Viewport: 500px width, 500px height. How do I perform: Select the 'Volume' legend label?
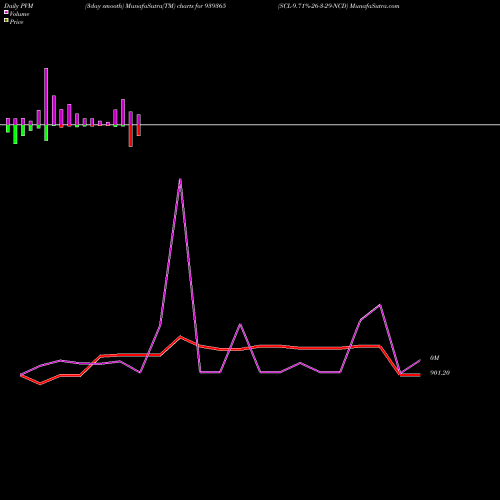pos(19,14)
